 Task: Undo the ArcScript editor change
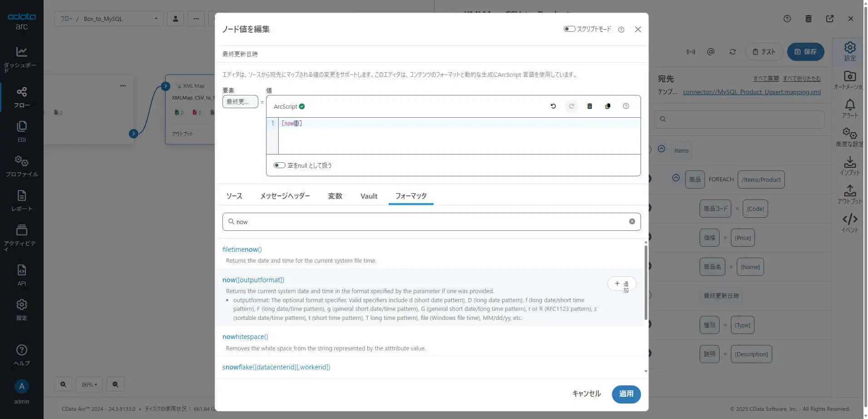click(x=553, y=106)
